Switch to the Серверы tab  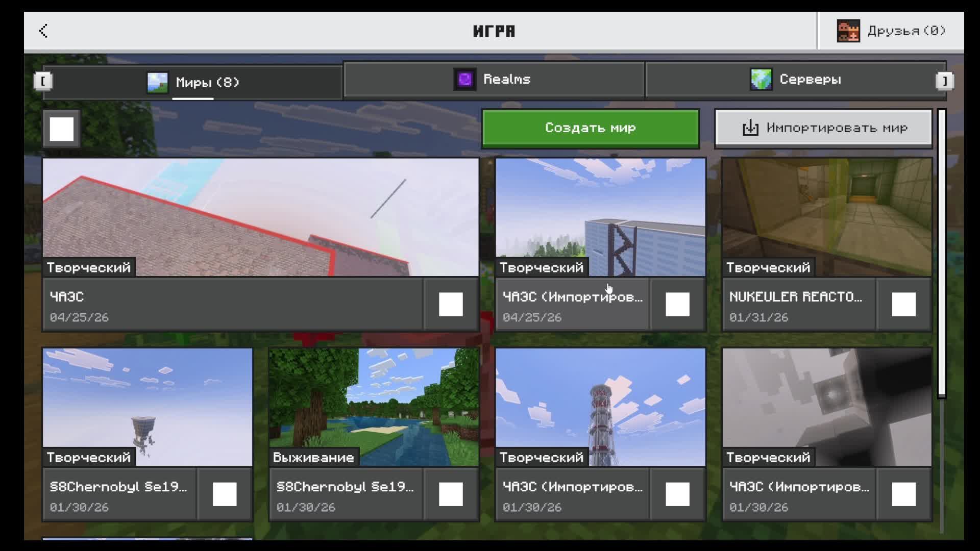pyautogui.click(x=795, y=80)
